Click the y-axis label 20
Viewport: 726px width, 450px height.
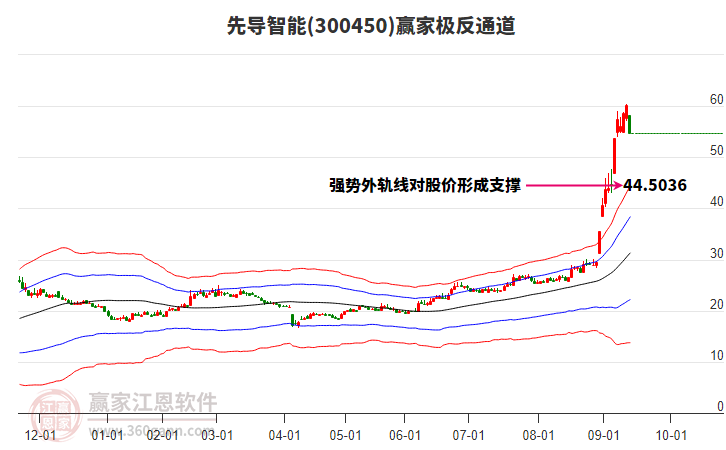tap(716, 304)
